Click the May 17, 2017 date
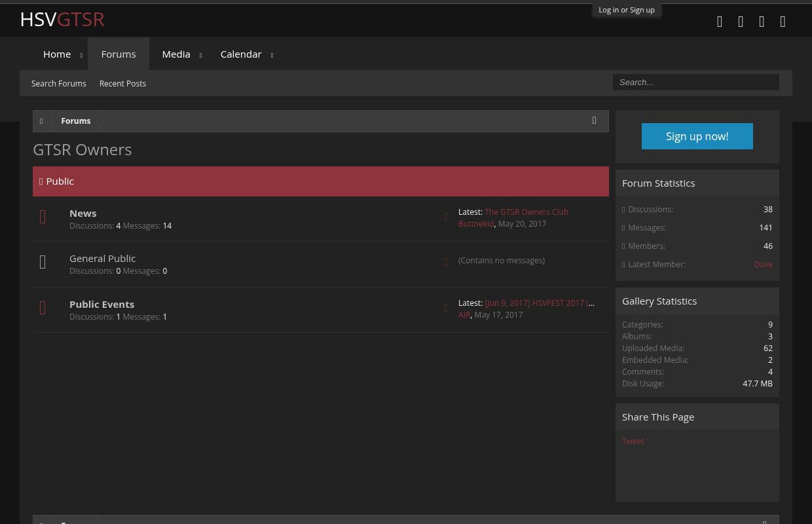Screen dimensions: 812x524 pyautogui.click(x=498, y=314)
